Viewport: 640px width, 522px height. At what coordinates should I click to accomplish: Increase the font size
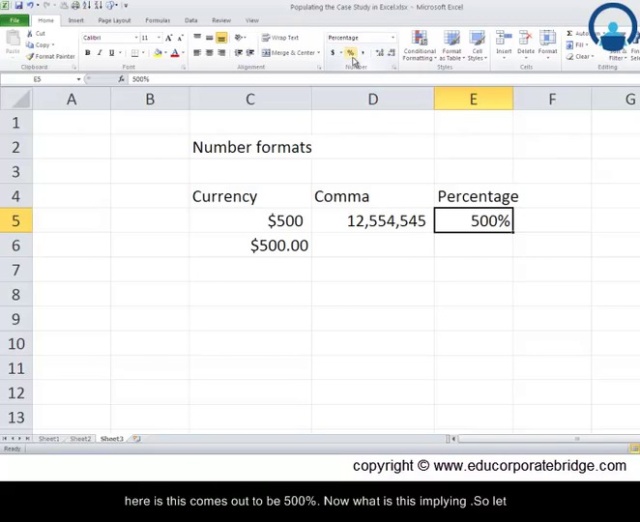(169, 38)
